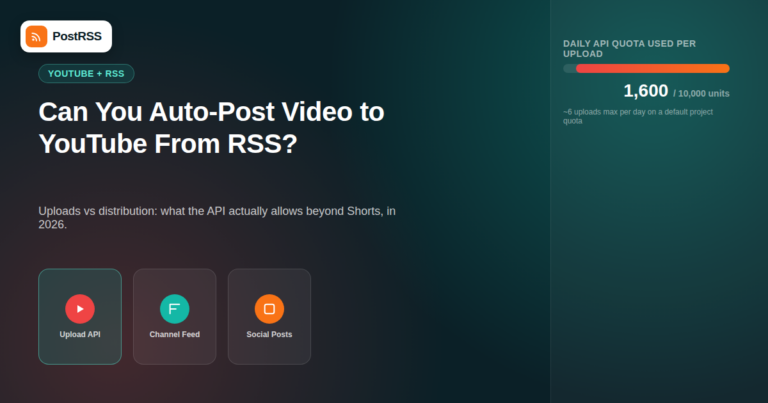
Task: Click the "Channel Feed" card label
Action: tap(174, 334)
